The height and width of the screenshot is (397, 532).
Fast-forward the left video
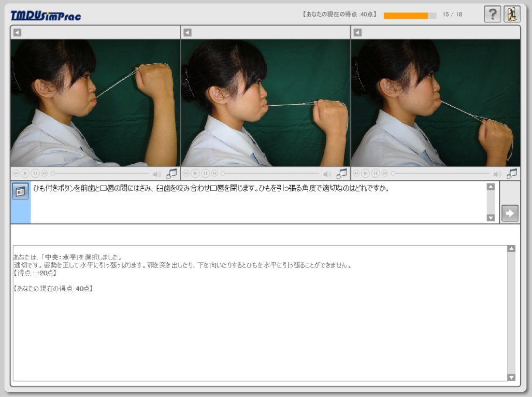(x=45, y=173)
